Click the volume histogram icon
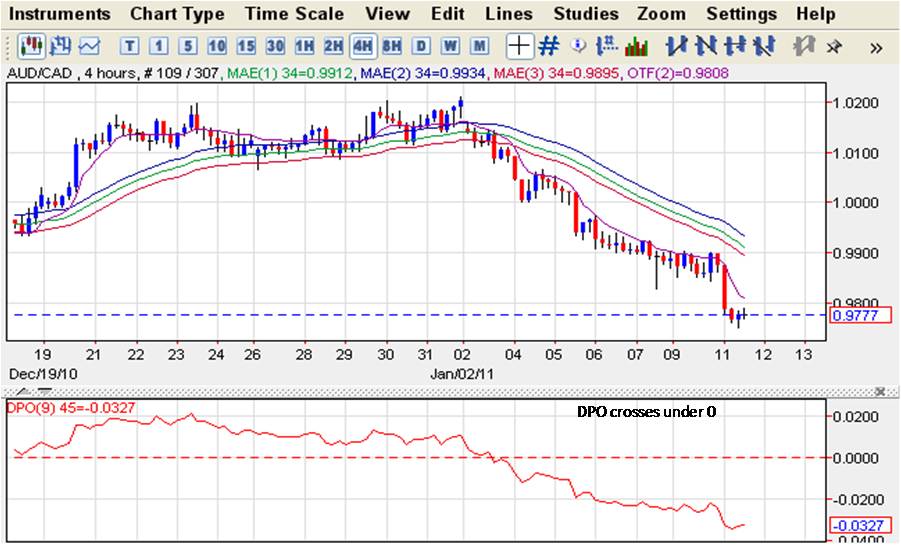The image size is (901, 546). (x=636, y=47)
